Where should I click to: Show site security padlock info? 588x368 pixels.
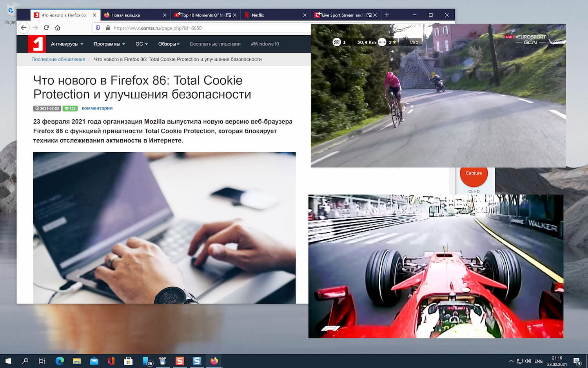pos(108,28)
